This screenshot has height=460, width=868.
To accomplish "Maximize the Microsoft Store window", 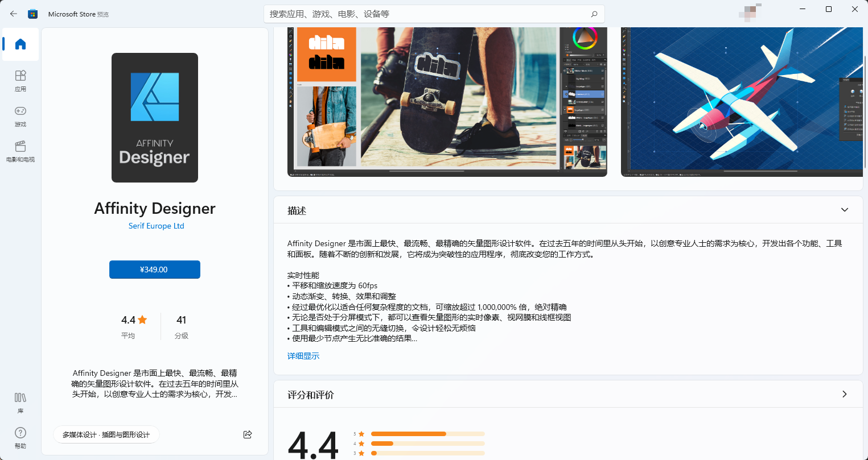I will coord(829,9).
